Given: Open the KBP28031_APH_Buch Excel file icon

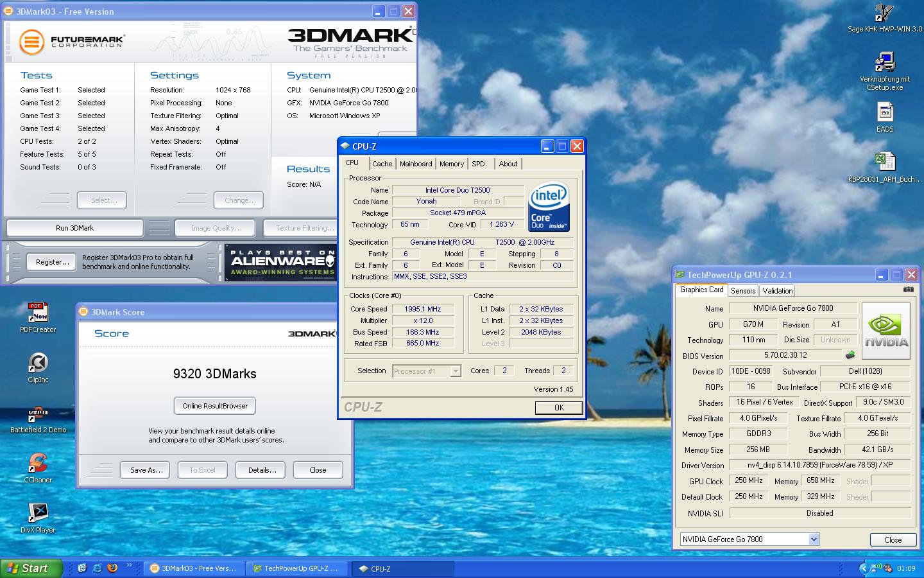Looking at the screenshot, I should (885, 162).
